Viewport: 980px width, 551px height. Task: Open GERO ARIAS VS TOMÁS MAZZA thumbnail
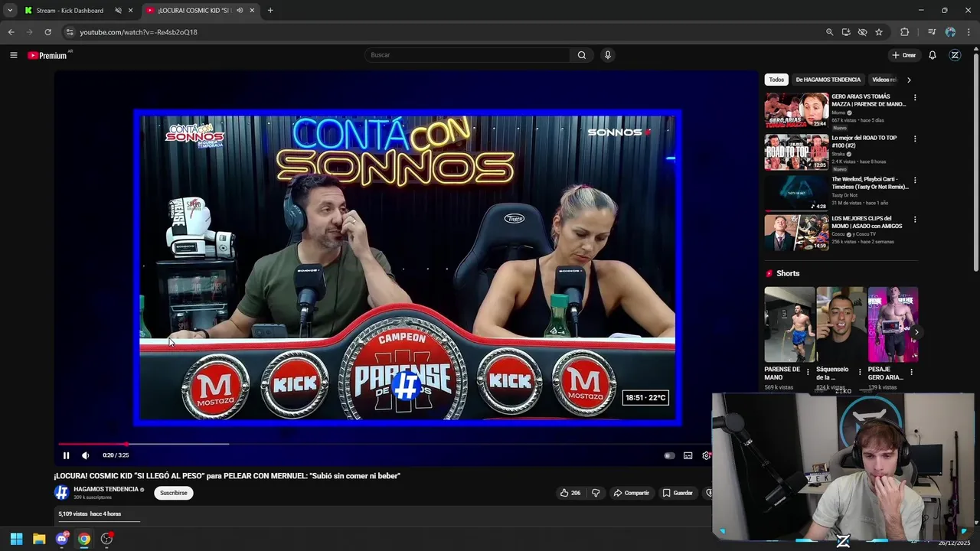pyautogui.click(x=796, y=110)
